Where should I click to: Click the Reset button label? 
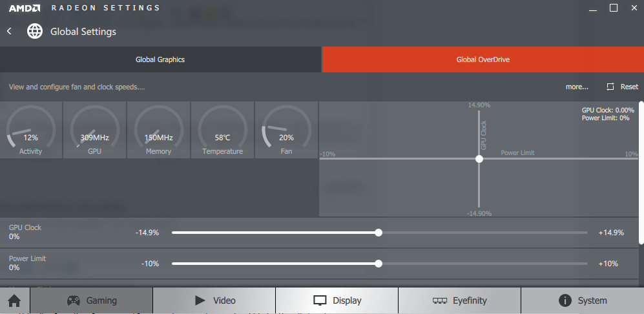(629, 87)
